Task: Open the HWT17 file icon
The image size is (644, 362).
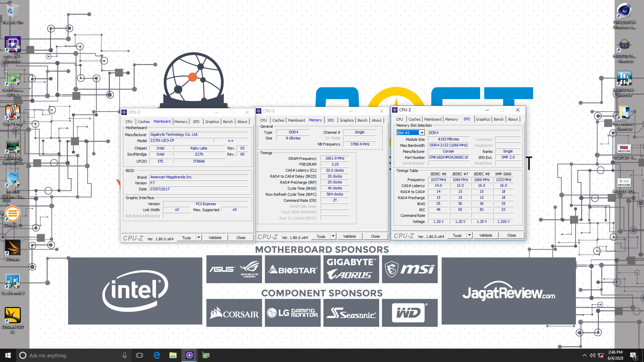Action: 624,186
